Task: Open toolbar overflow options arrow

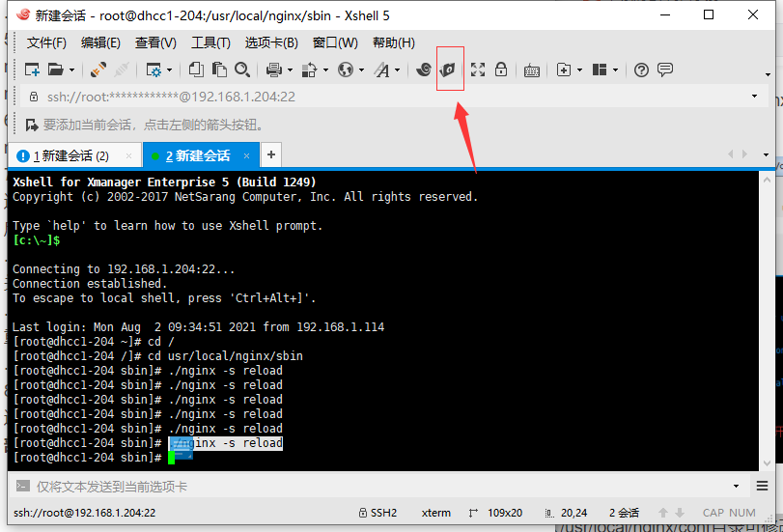Action: click(x=768, y=75)
